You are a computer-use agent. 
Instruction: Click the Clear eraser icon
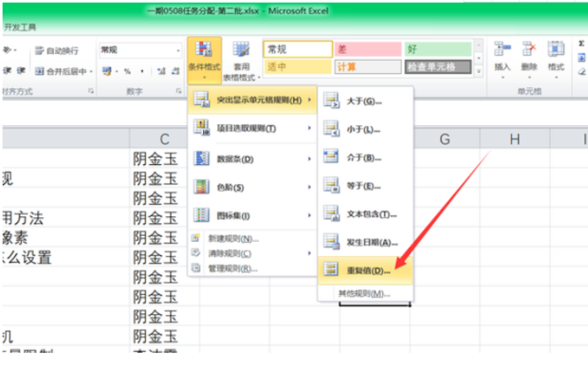pyautogui.click(x=581, y=71)
